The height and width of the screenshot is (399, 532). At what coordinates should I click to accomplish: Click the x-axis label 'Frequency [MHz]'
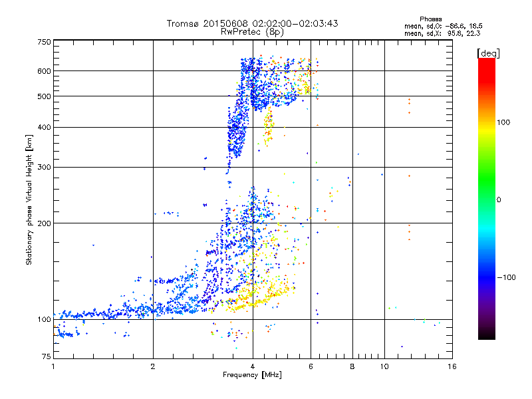tap(252, 375)
